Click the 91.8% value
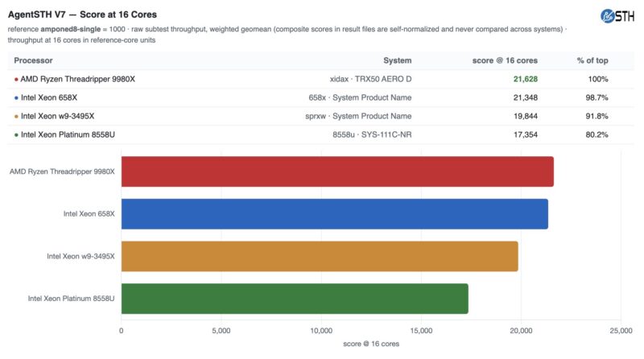 pos(597,116)
